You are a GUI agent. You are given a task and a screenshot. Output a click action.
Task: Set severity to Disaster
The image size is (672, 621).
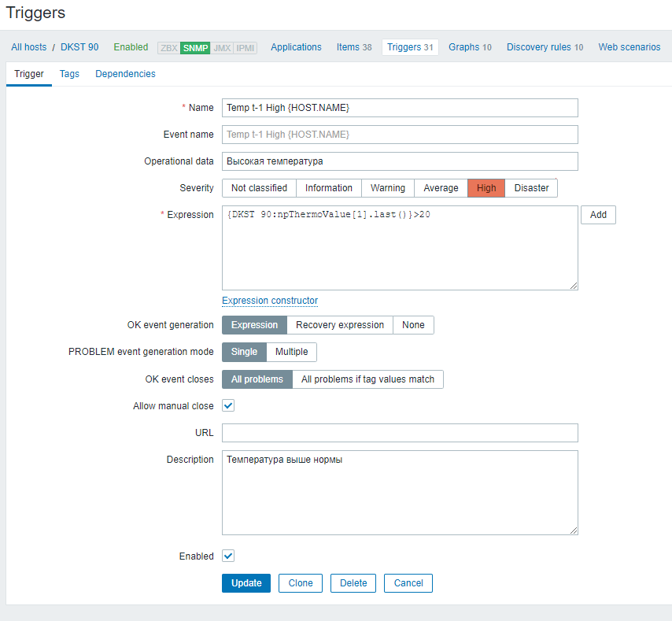(x=531, y=188)
